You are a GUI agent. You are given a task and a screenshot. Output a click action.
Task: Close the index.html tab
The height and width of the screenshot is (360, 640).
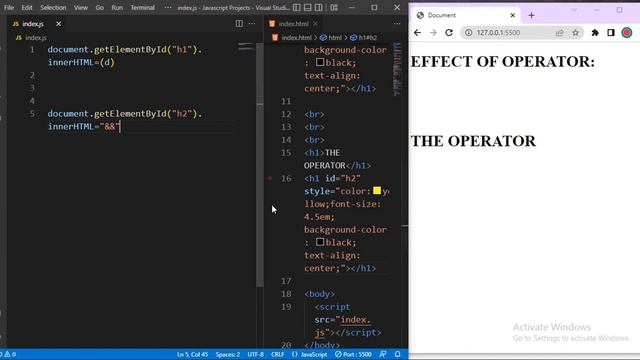[316, 24]
